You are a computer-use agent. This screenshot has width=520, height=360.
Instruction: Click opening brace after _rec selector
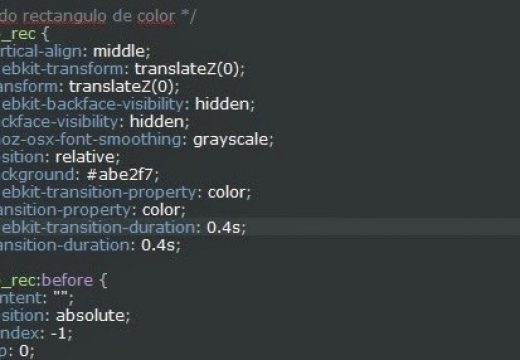point(46,34)
